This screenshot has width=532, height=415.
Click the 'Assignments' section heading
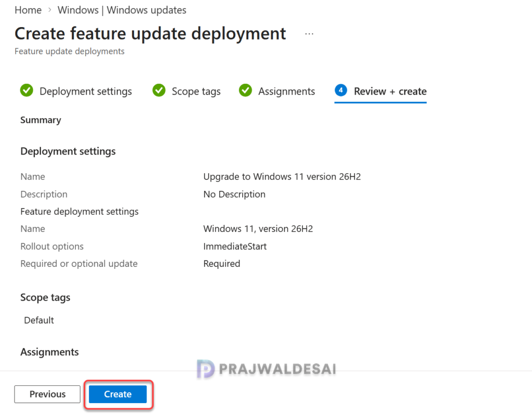tap(49, 352)
